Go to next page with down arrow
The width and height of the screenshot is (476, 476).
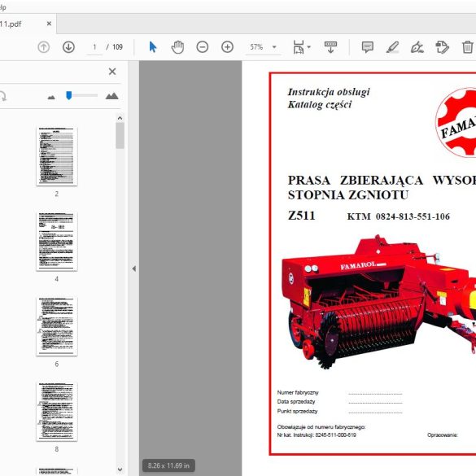pos(68,47)
